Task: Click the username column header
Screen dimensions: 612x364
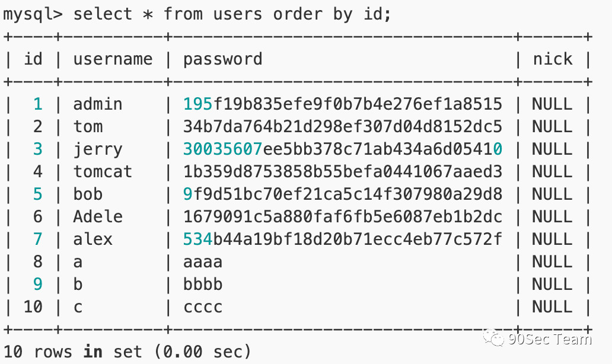Action: pos(113,59)
